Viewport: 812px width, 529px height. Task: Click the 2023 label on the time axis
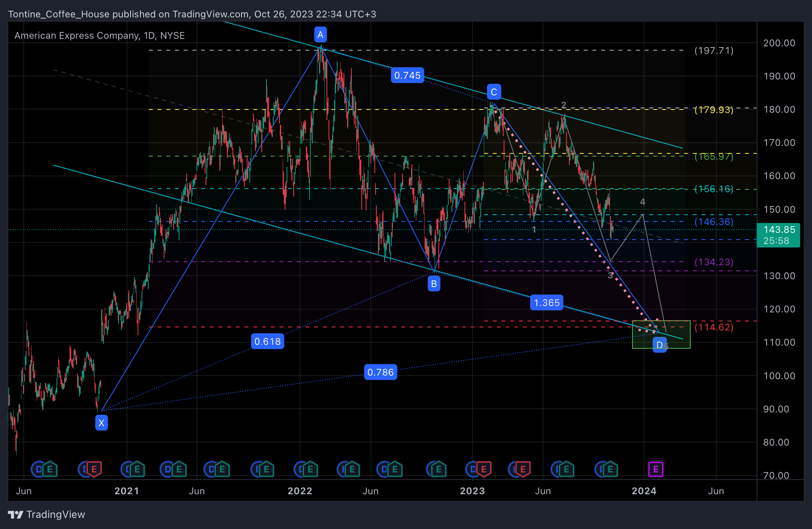472,491
